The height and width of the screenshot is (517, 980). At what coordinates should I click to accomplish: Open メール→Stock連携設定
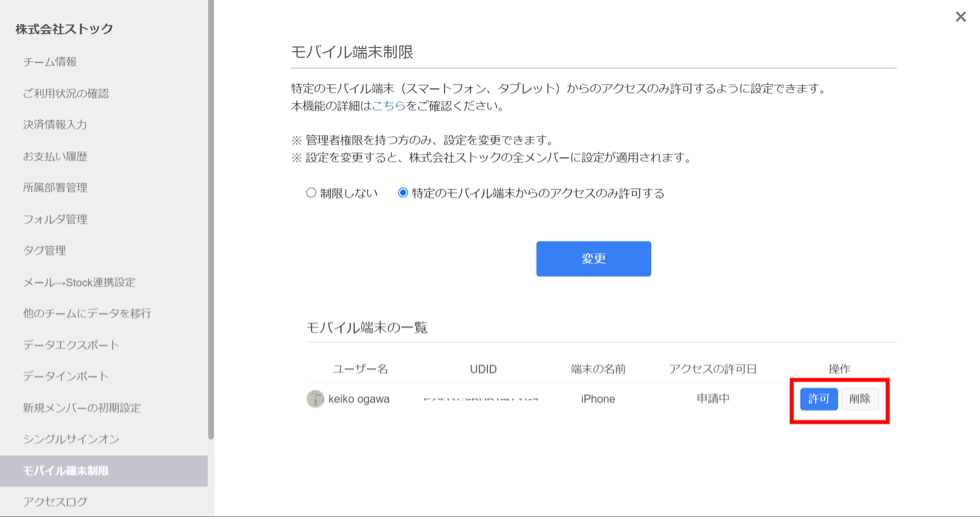79,282
